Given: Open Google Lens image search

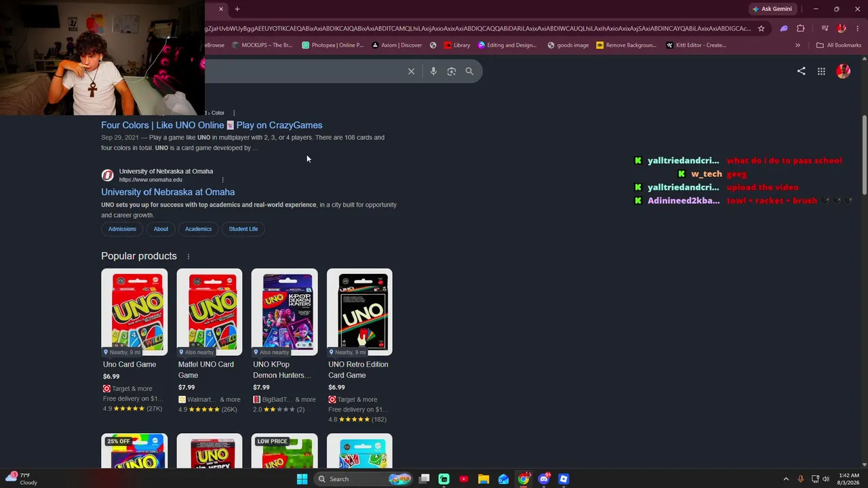Looking at the screenshot, I should [x=452, y=71].
